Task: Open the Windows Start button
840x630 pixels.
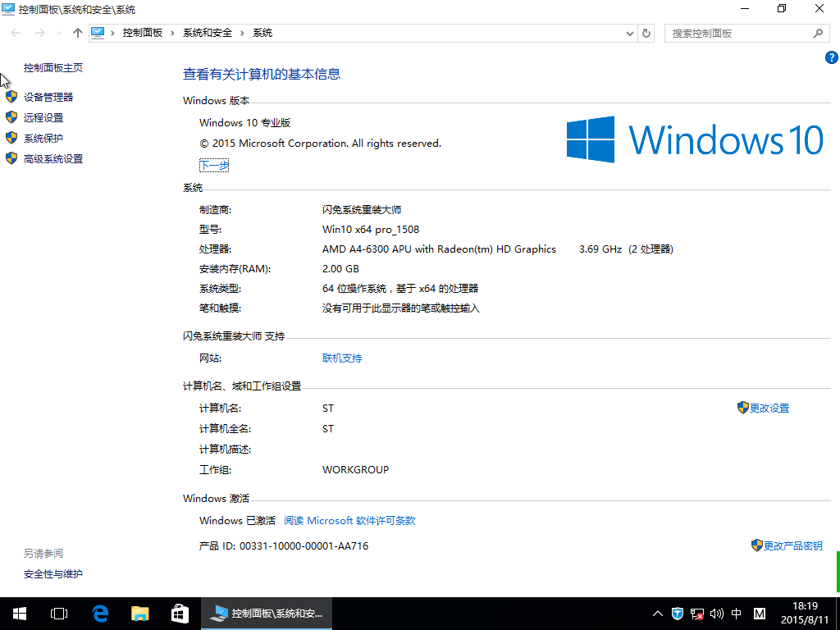Action: [20, 614]
